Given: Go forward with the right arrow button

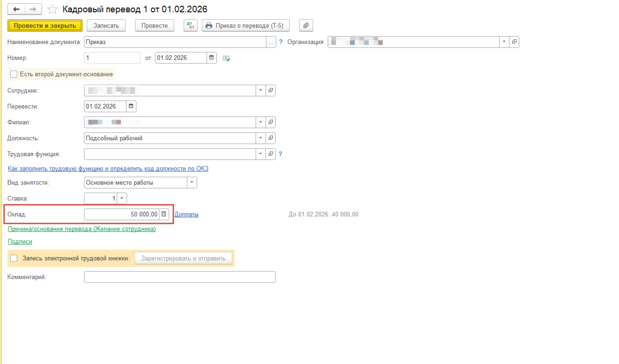Looking at the screenshot, I should (x=33, y=9).
